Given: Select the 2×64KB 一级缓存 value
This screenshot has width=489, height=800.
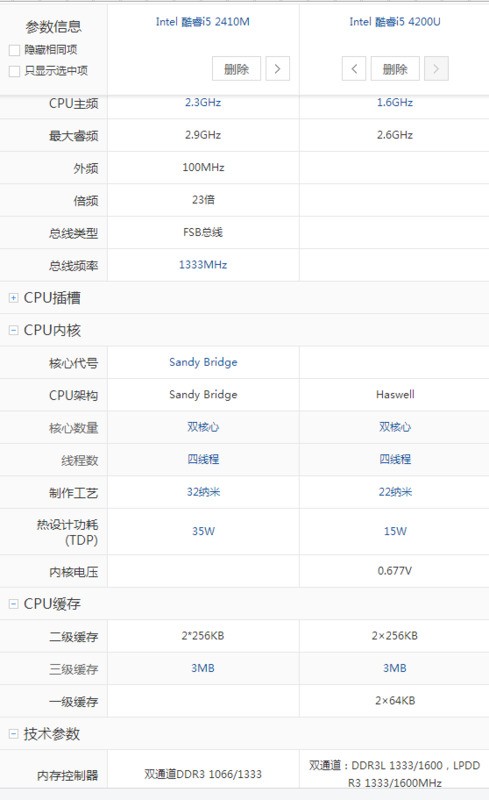Looking at the screenshot, I should tap(395, 701).
